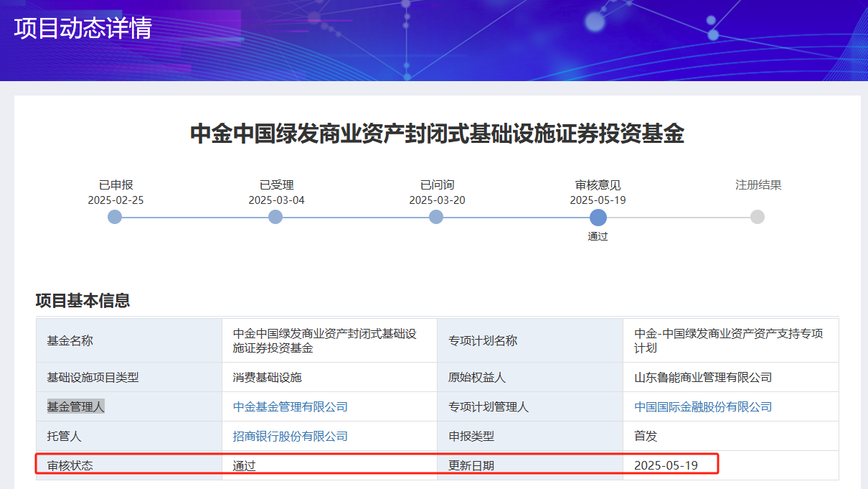Click the 已申报 step label
The image size is (868, 489).
pyautogui.click(x=115, y=185)
